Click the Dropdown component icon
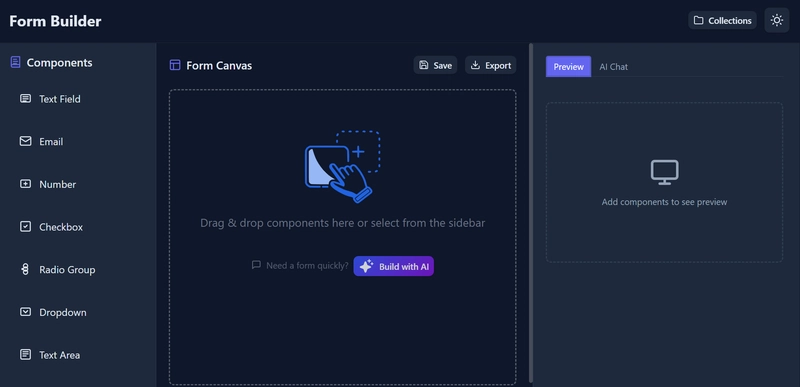800x387 pixels. point(26,312)
